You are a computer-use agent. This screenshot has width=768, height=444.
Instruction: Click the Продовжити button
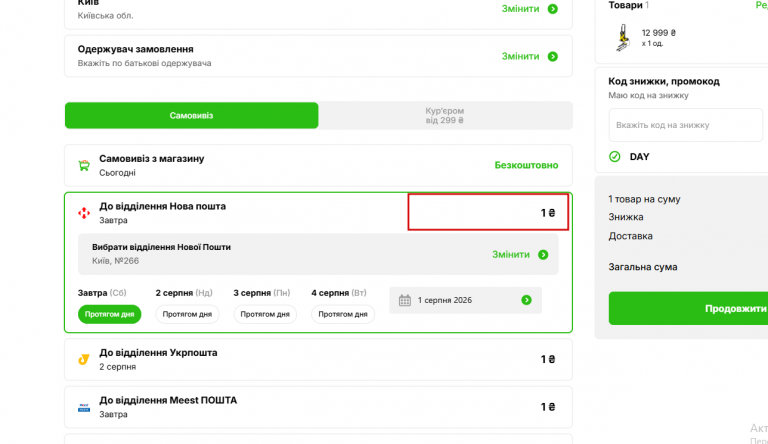click(688, 308)
